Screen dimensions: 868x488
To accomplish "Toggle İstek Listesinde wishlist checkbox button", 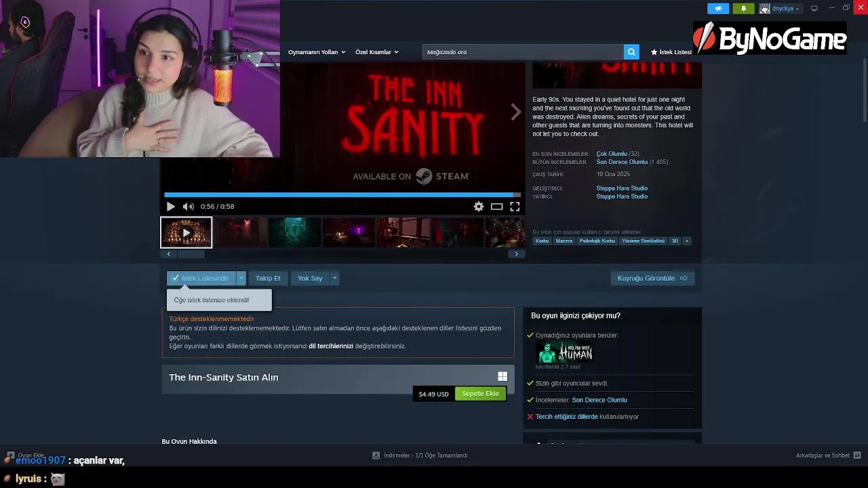I will pos(201,279).
